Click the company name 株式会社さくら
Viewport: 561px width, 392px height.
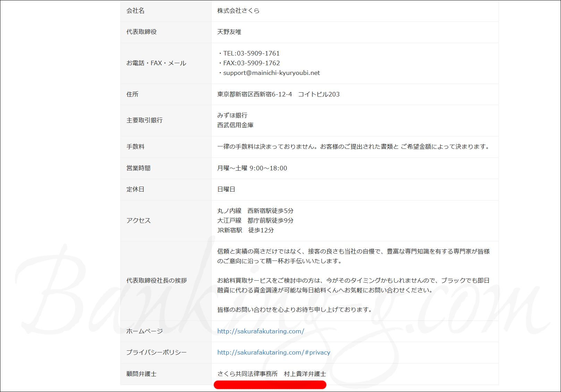[x=238, y=11]
